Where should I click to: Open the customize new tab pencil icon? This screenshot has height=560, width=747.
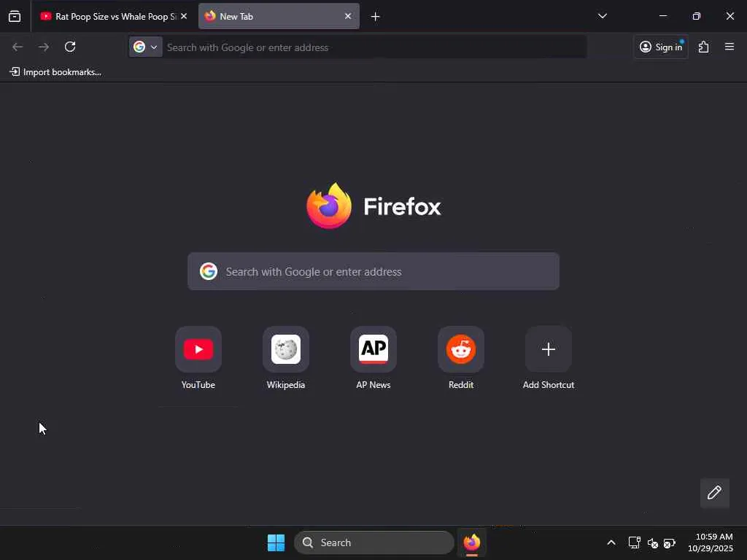pos(715,493)
